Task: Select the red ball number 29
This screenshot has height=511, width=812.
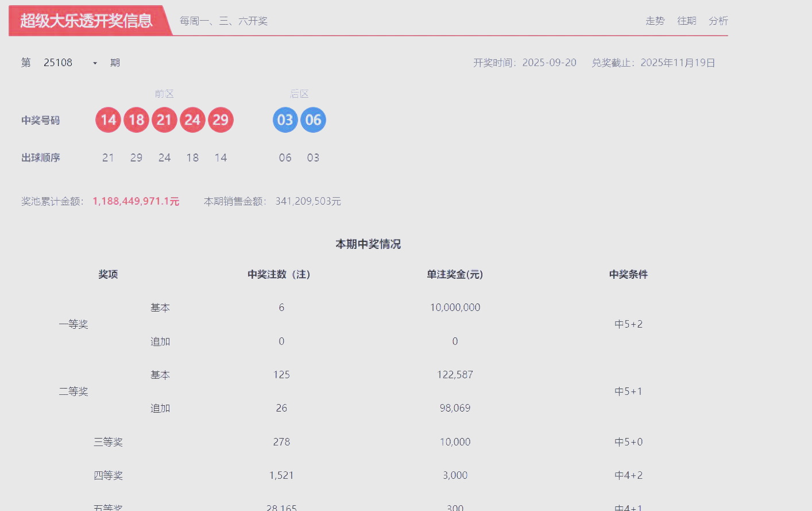Action: coord(221,120)
